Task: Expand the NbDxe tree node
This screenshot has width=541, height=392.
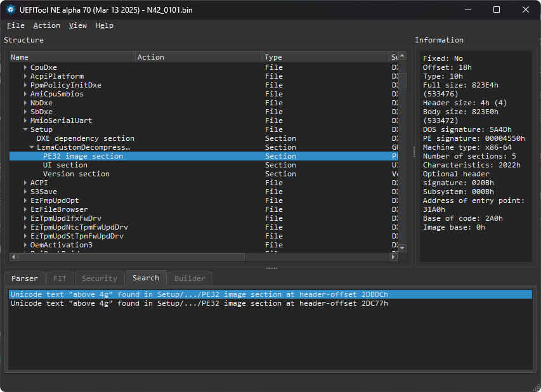Action: (25, 103)
